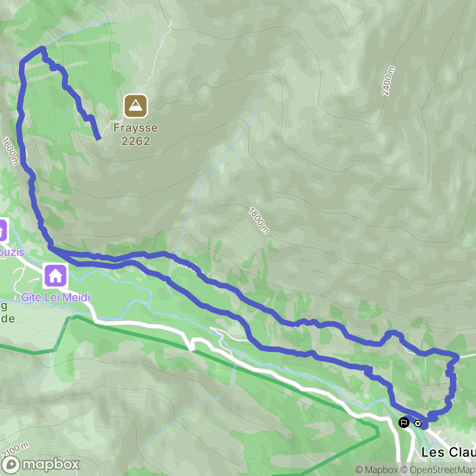Click the Mapbox compass circle emblem

[11, 465]
